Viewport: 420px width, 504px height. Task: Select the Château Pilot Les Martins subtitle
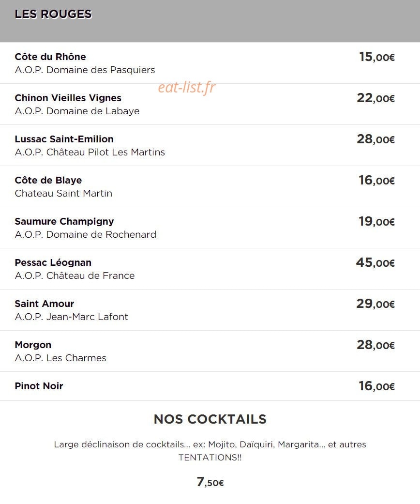tap(90, 153)
